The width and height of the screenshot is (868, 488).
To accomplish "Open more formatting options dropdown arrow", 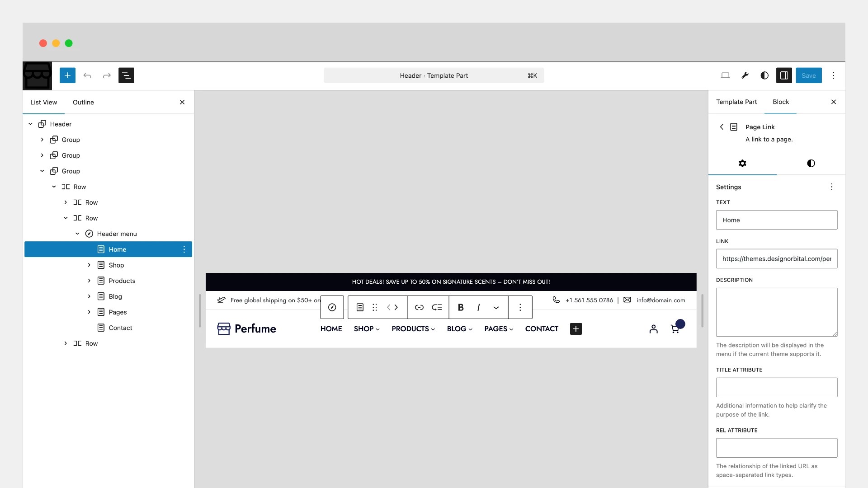I will click(x=496, y=307).
